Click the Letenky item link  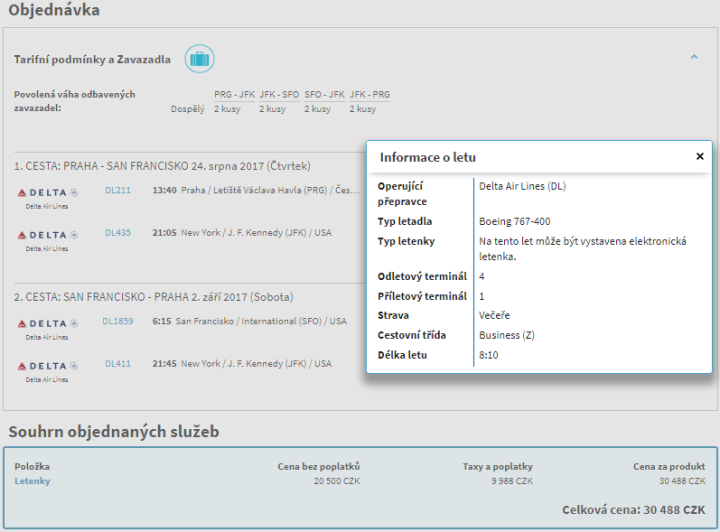pos(32,481)
